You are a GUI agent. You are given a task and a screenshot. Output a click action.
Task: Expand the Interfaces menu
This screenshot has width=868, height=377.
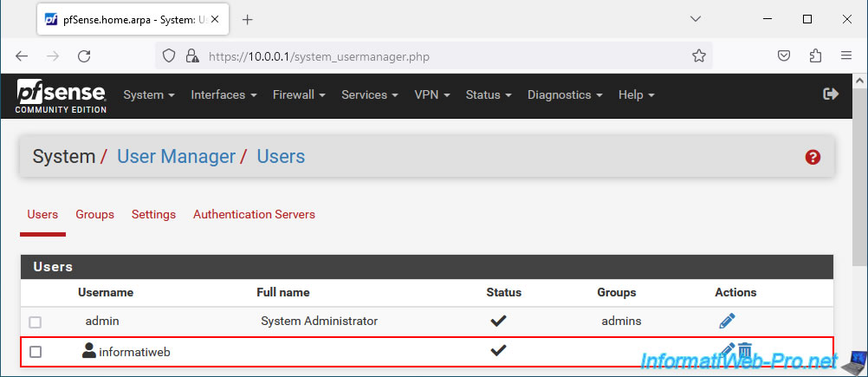pos(223,94)
